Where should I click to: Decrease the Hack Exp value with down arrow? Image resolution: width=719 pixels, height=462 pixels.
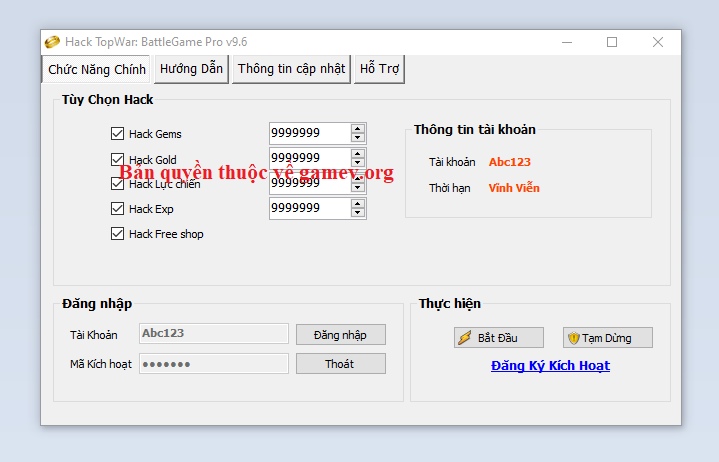358,213
